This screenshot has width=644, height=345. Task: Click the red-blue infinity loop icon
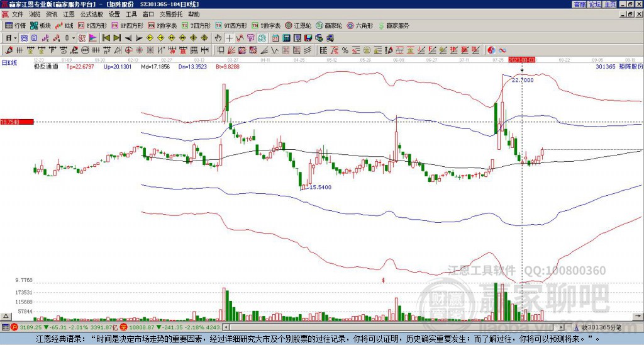(x=502, y=50)
